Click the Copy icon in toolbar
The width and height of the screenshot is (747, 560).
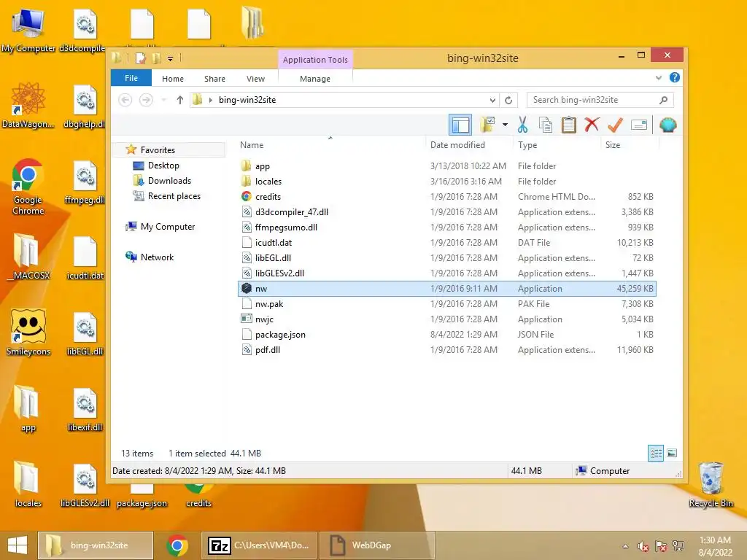coord(546,125)
